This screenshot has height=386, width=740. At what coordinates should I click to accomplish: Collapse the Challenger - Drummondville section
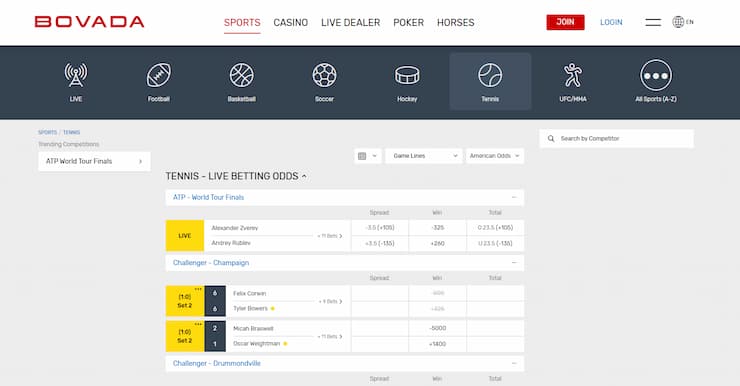[x=514, y=363]
